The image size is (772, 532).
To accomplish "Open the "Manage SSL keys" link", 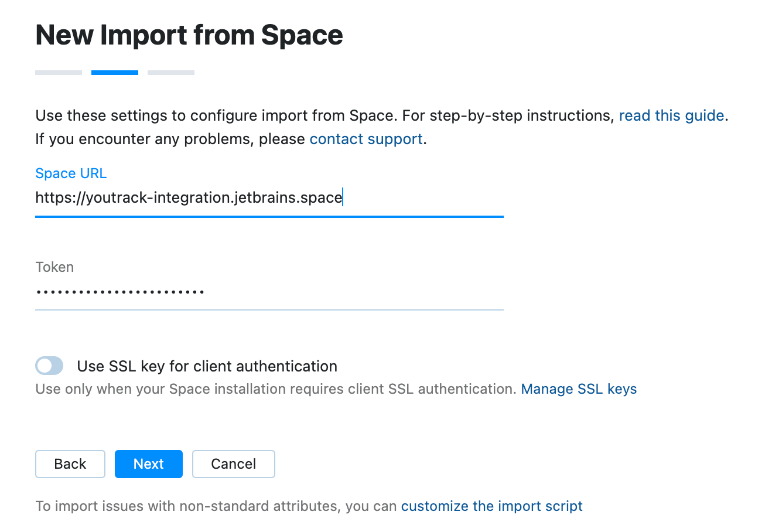I will (x=578, y=388).
